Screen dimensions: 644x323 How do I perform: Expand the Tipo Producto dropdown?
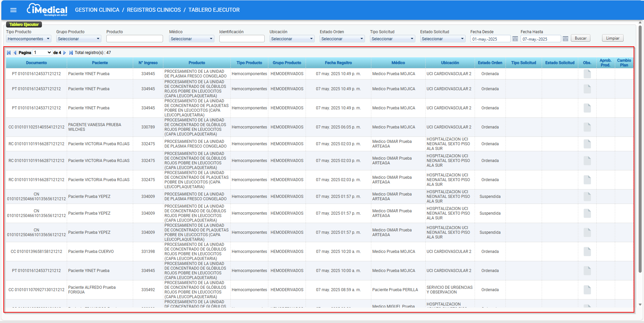point(29,39)
